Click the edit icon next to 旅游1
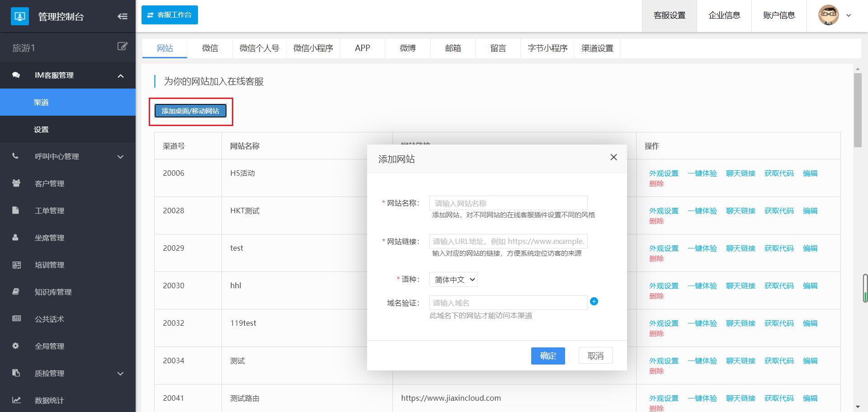The image size is (868, 412). click(122, 47)
